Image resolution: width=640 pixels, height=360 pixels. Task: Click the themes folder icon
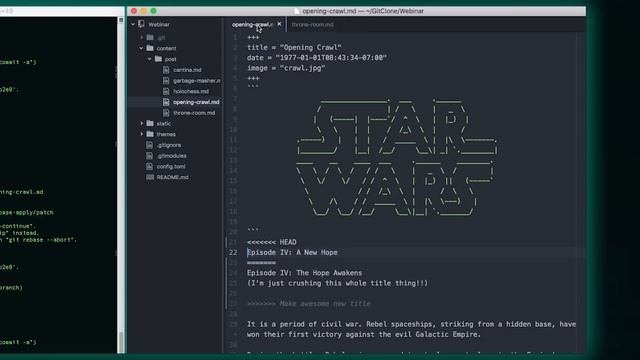click(x=150, y=134)
